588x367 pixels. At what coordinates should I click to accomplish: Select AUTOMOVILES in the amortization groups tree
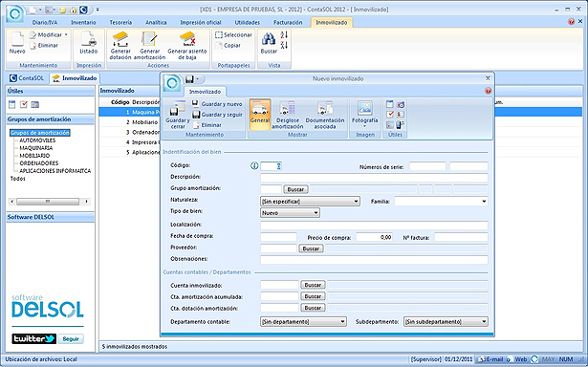point(37,140)
